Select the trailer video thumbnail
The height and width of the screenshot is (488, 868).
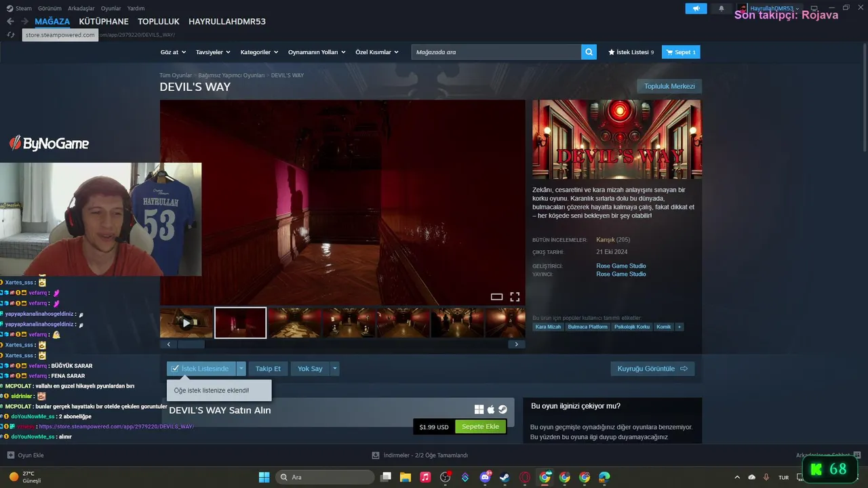[186, 323]
